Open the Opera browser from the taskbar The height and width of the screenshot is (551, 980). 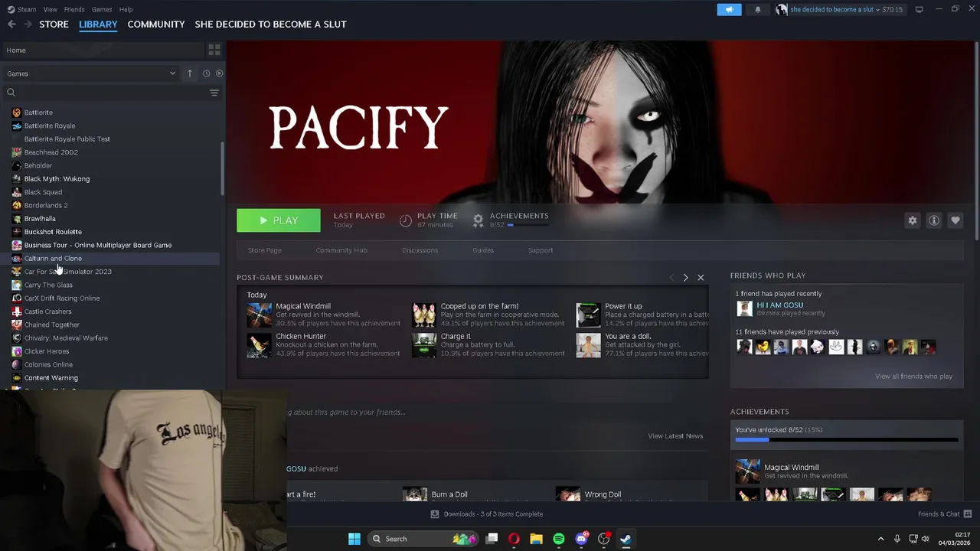(x=514, y=539)
